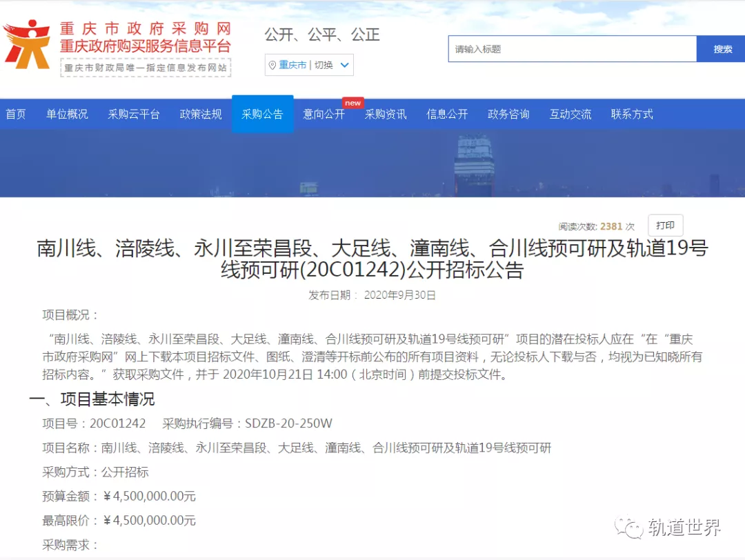745x560 pixels.
Task: Select 政策法规 from navigation bar
Action: tap(200, 114)
